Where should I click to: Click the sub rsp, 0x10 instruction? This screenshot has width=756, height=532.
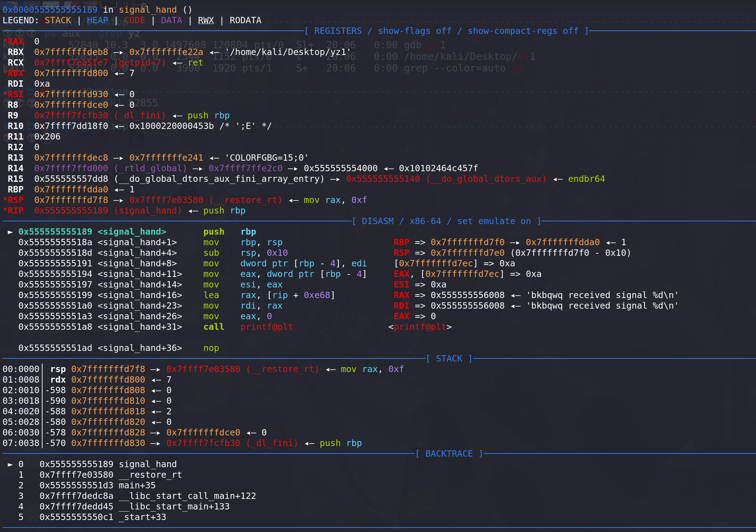pos(246,253)
